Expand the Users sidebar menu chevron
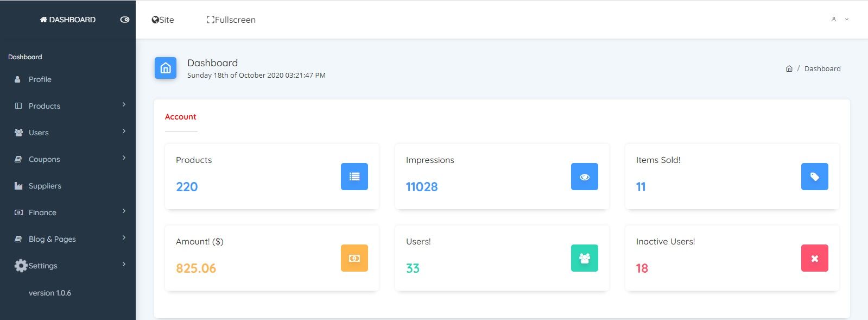 124,131
